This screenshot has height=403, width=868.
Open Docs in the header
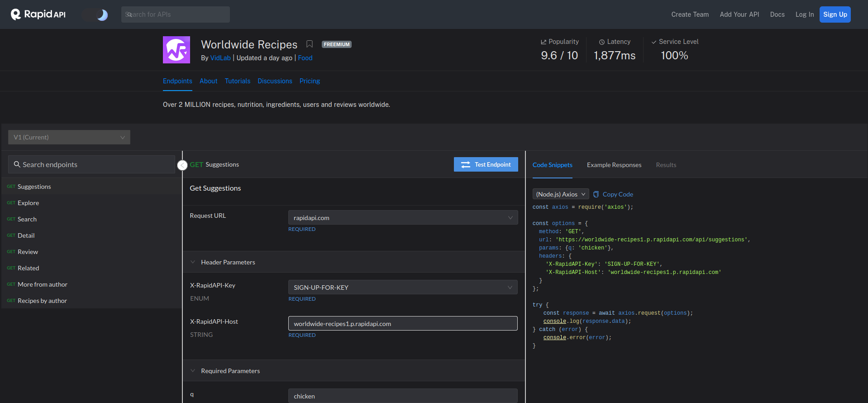pos(777,14)
